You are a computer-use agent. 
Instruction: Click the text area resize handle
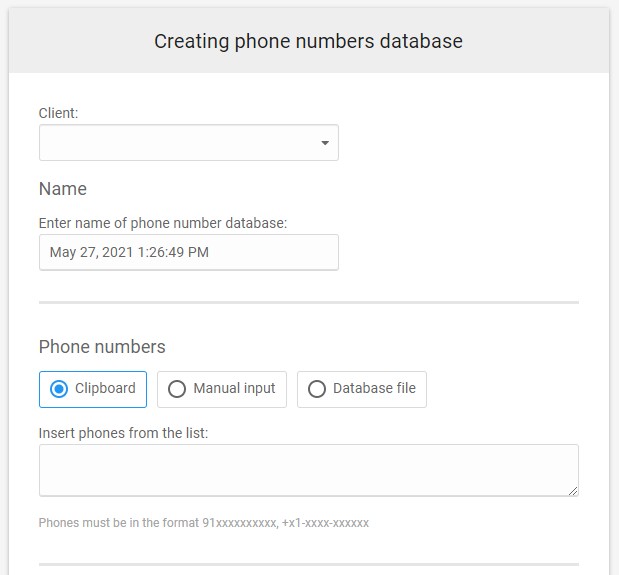coord(573,491)
